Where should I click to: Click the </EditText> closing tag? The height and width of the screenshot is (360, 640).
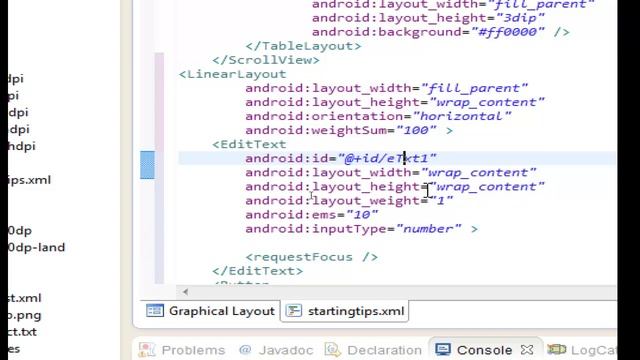coord(258,271)
